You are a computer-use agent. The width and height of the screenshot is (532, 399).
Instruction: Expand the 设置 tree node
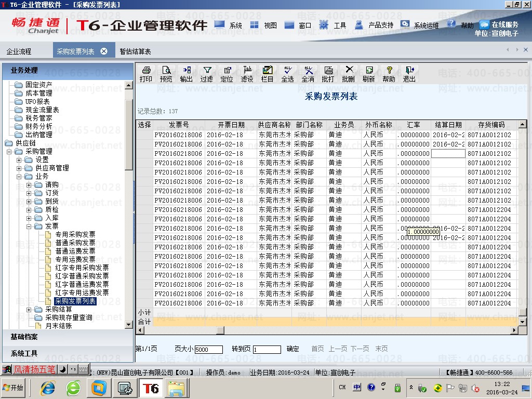(19, 159)
